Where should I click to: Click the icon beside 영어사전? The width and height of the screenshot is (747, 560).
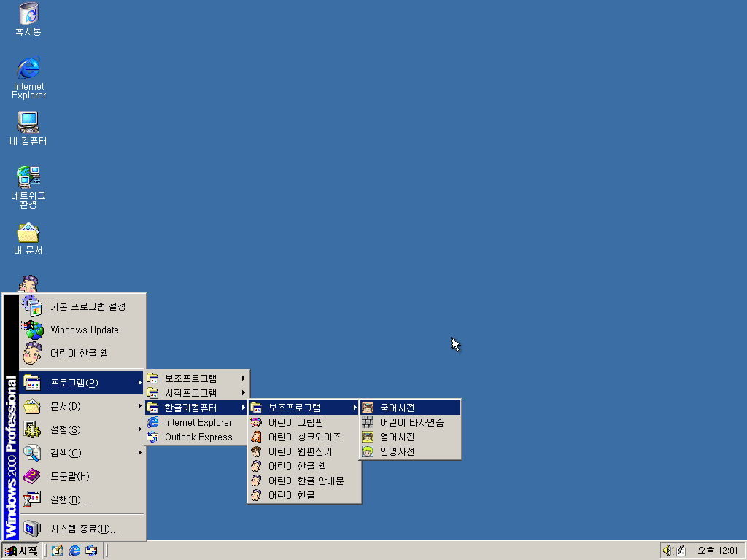368,437
